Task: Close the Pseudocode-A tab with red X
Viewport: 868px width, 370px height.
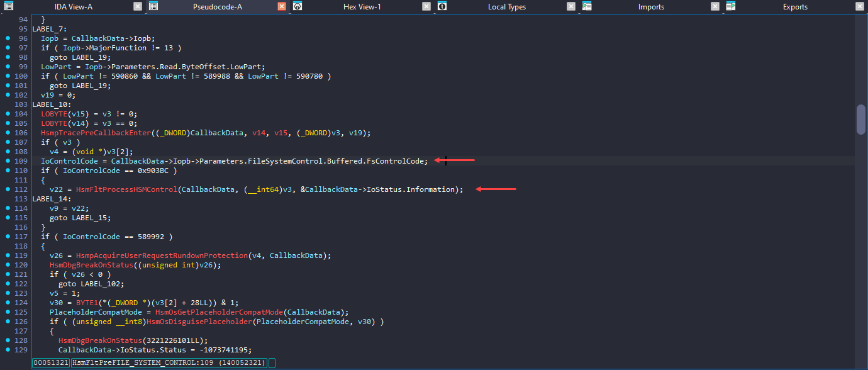Action: click(x=282, y=7)
